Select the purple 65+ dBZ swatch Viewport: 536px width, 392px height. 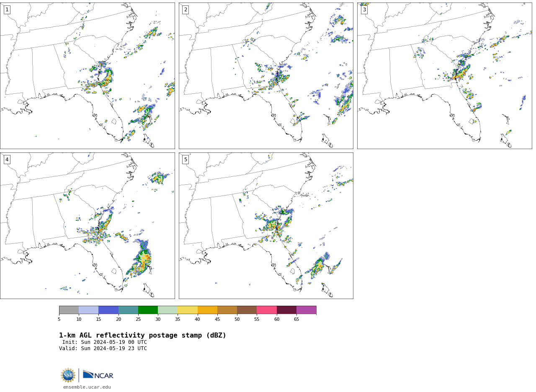click(x=307, y=310)
